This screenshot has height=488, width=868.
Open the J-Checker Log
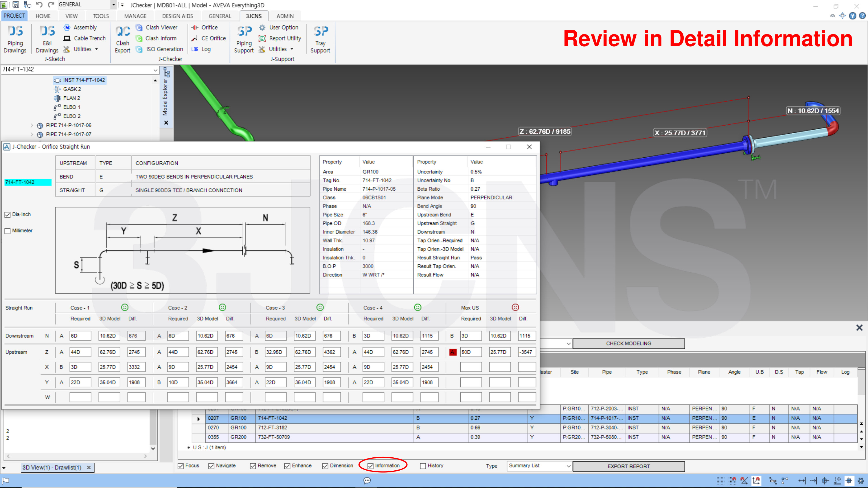coord(201,49)
